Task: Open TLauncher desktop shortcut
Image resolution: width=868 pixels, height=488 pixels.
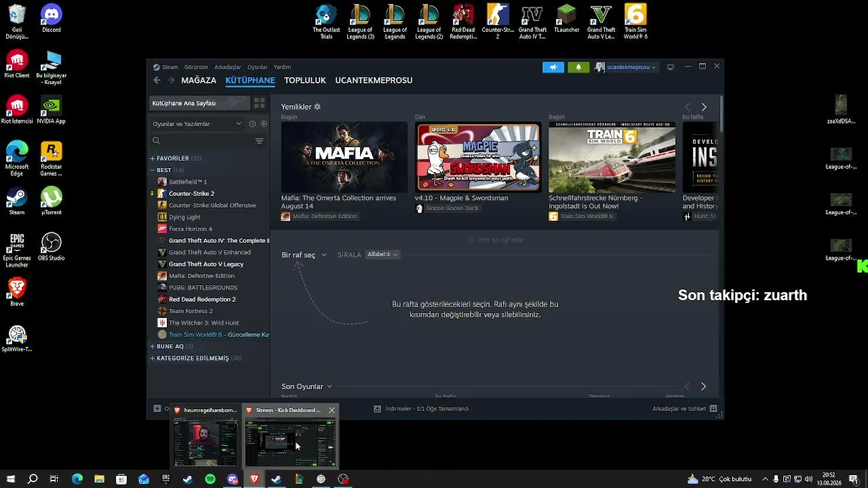Action: [566, 19]
